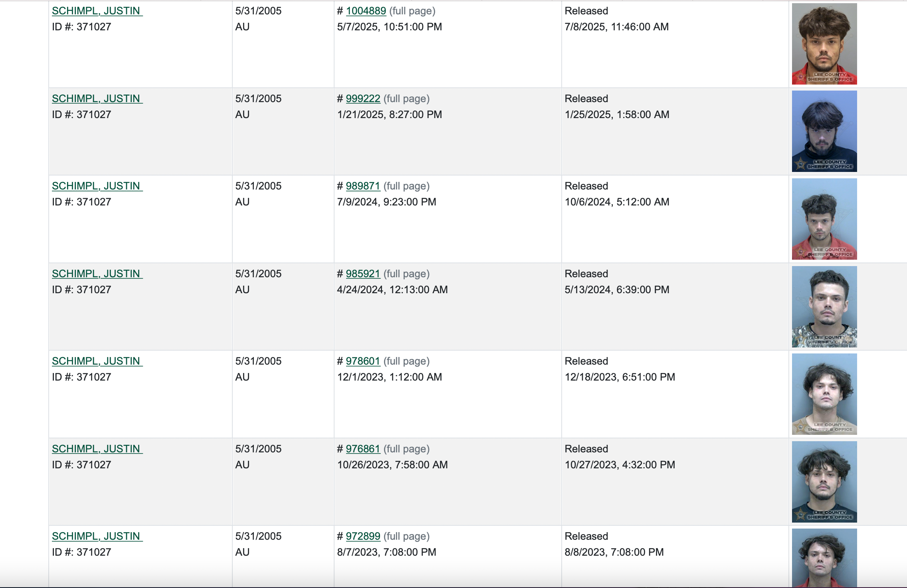
Task: Click the mugshot thumbnail for booking 999222
Action: tap(824, 131)
